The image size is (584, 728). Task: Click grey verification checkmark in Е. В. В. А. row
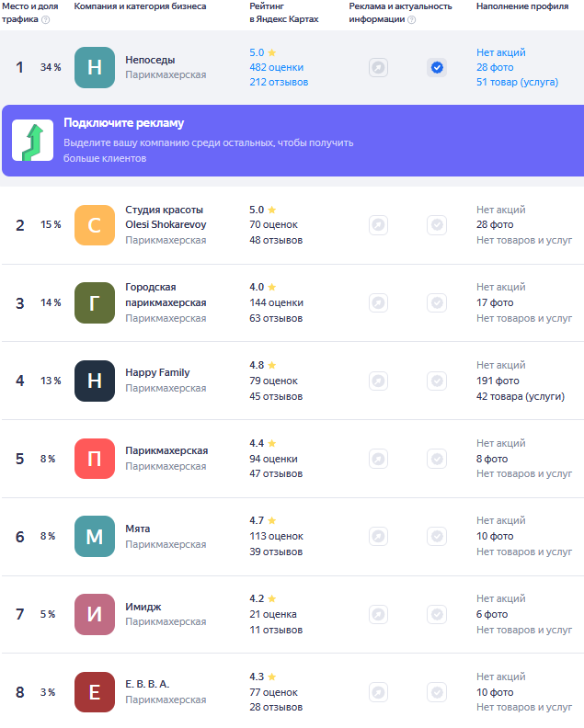tap(437, 693)
